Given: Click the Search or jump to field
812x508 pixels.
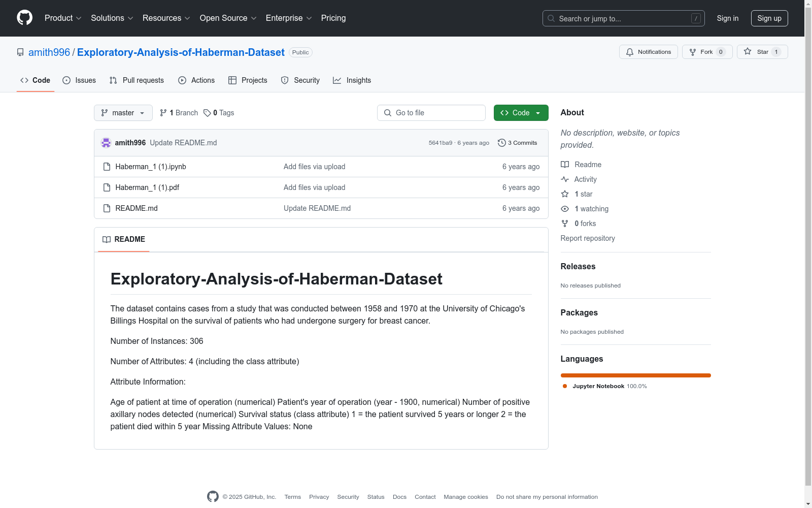Looking at the screenshot, I should click(624, 18).
